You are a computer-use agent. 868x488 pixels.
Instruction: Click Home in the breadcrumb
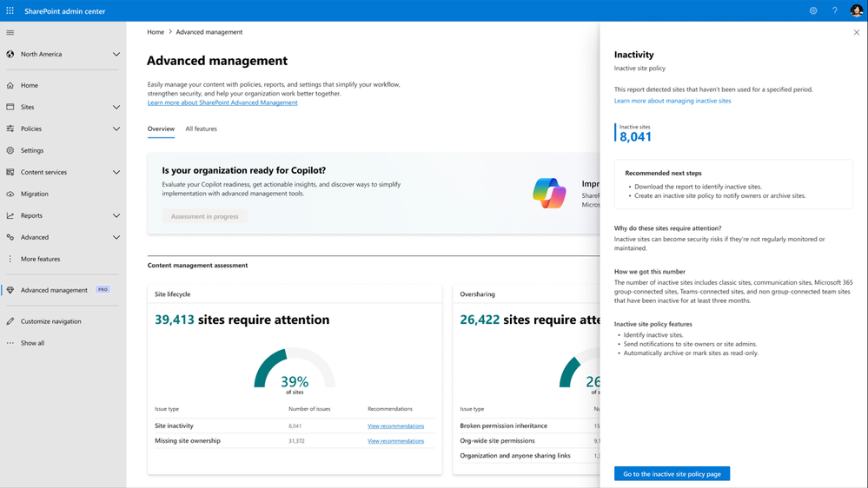coord(156,32)
